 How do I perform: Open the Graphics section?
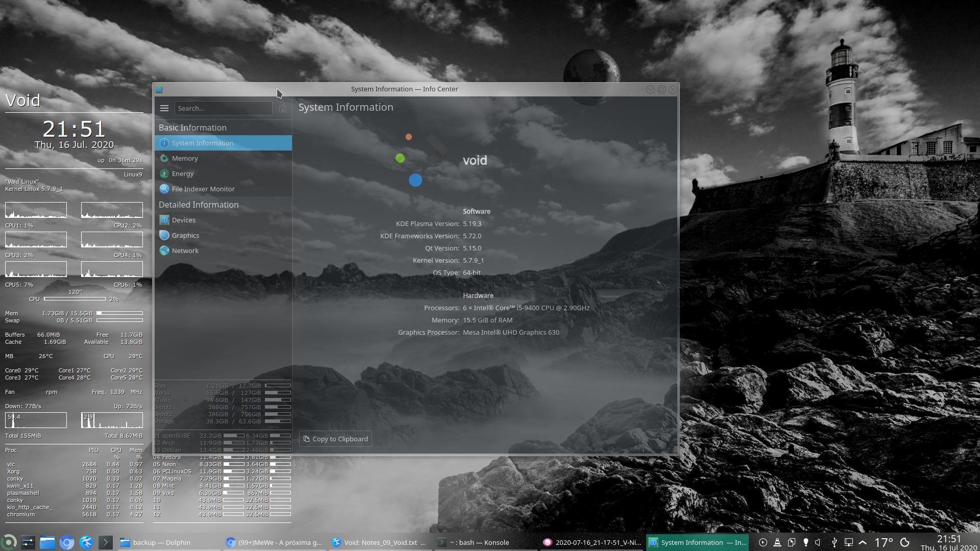pos(185,236)
